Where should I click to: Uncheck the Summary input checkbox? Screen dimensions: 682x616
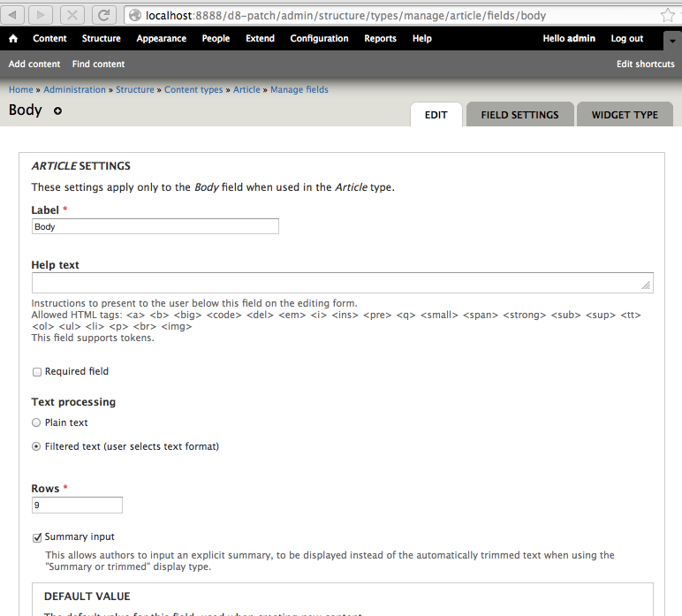[37, 537]
